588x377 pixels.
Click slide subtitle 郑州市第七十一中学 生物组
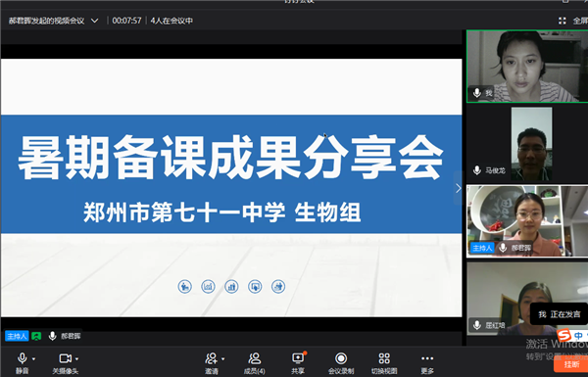[x=222, y=212]
